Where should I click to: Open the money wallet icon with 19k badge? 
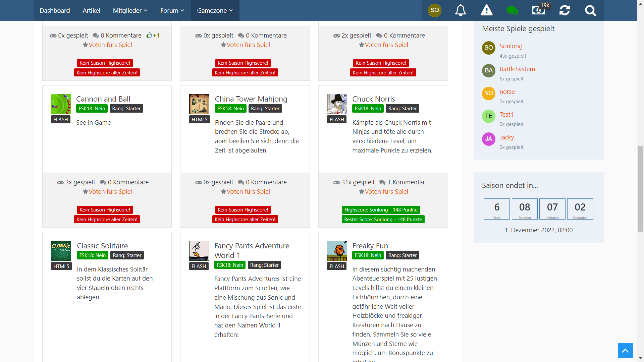pyautogui.click(x=539, y=10)
